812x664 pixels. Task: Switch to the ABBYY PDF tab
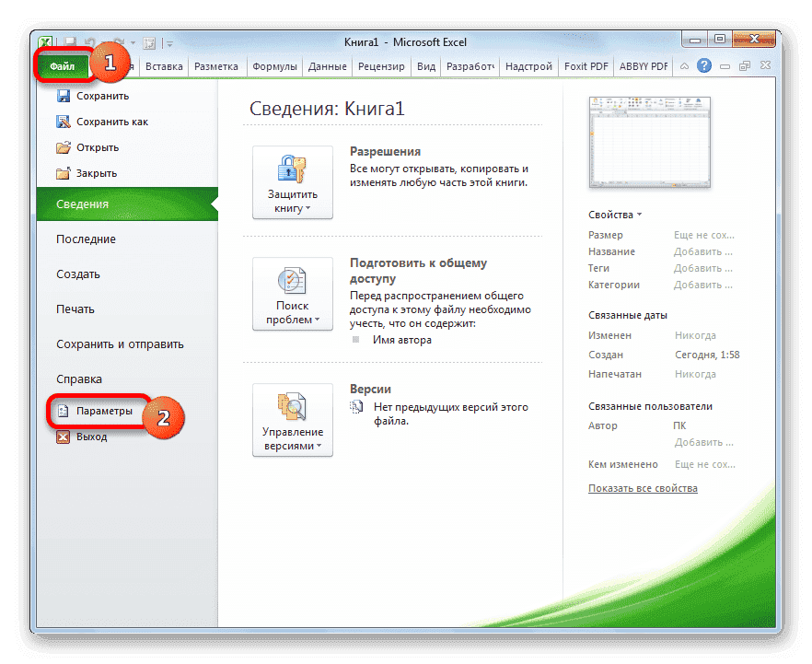tap(643, 65)
